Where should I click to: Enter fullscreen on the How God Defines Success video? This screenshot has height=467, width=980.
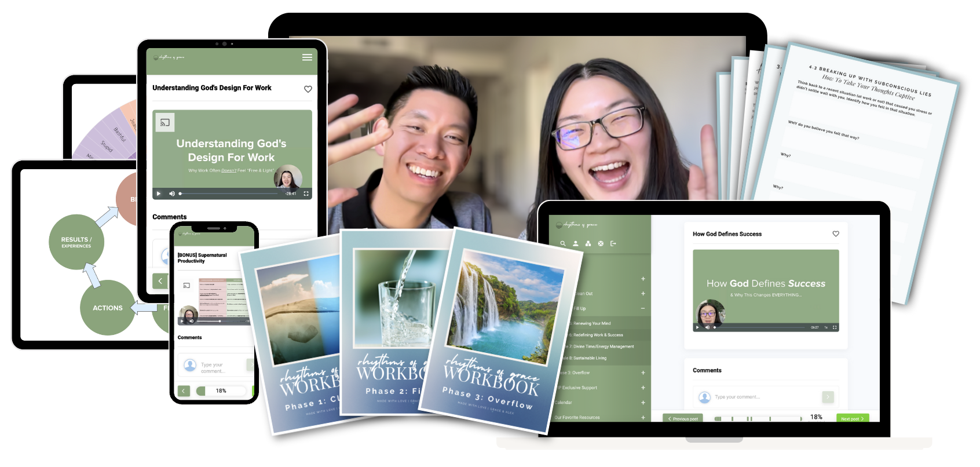point(835,327)
